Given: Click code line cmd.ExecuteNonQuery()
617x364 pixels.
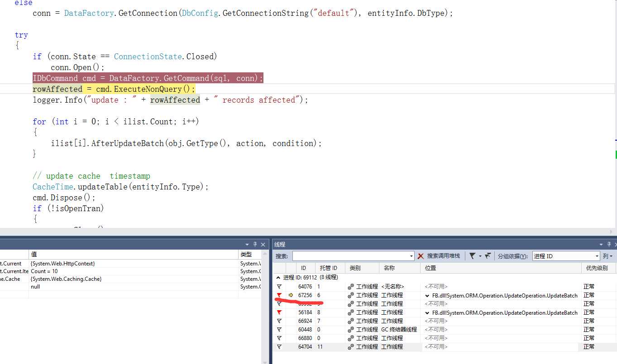Looking at the screenshot, I should [x=114, y=89].
